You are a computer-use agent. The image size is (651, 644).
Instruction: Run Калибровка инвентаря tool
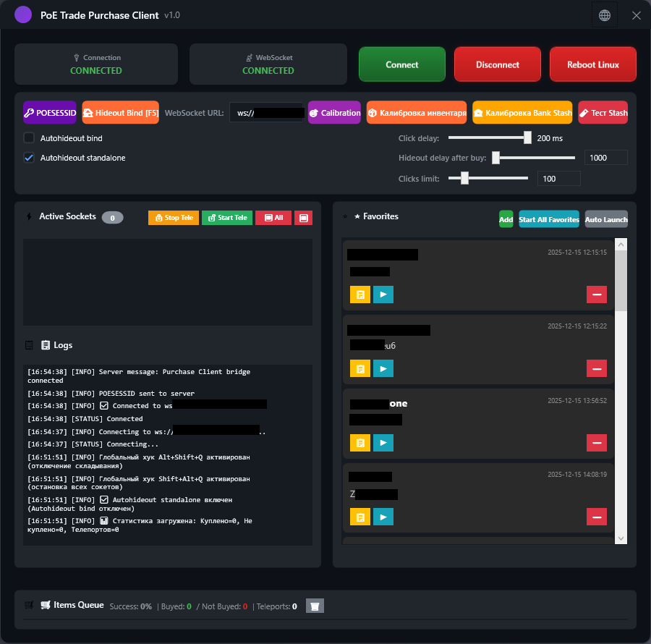pos(416,112)
